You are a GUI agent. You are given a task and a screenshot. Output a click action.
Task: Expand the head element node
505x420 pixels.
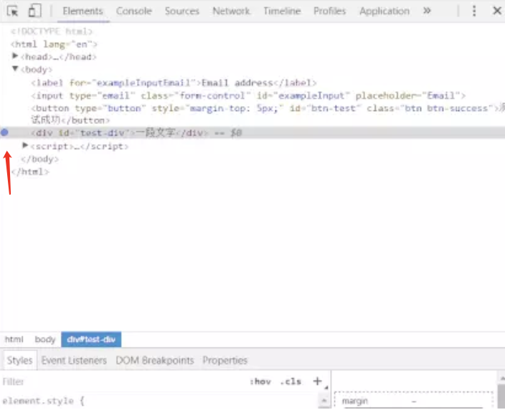tap(15, 56)
